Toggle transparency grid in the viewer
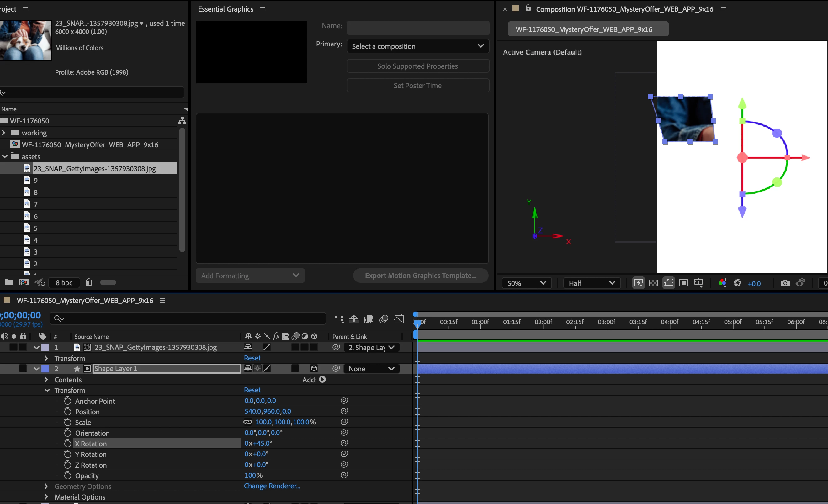 point(653,283)
